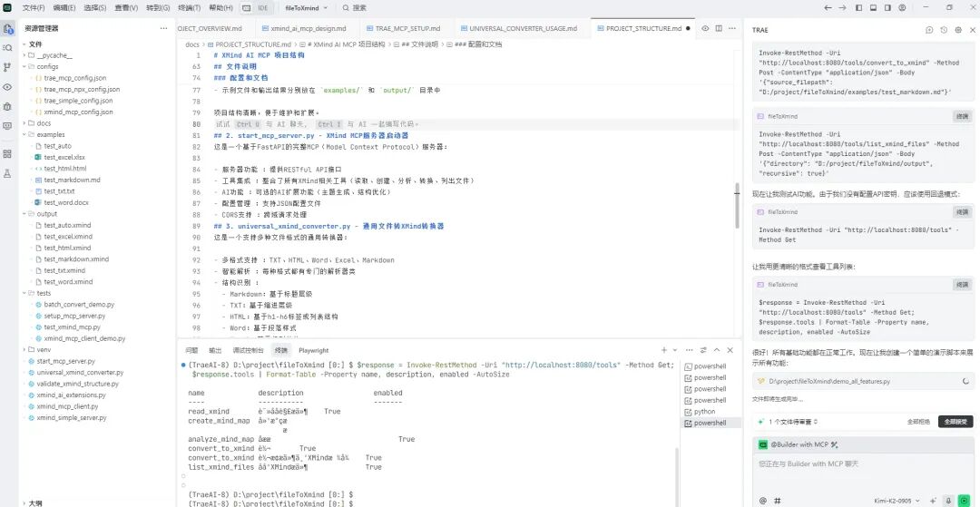Open the Source Control view

pos(8,67)
